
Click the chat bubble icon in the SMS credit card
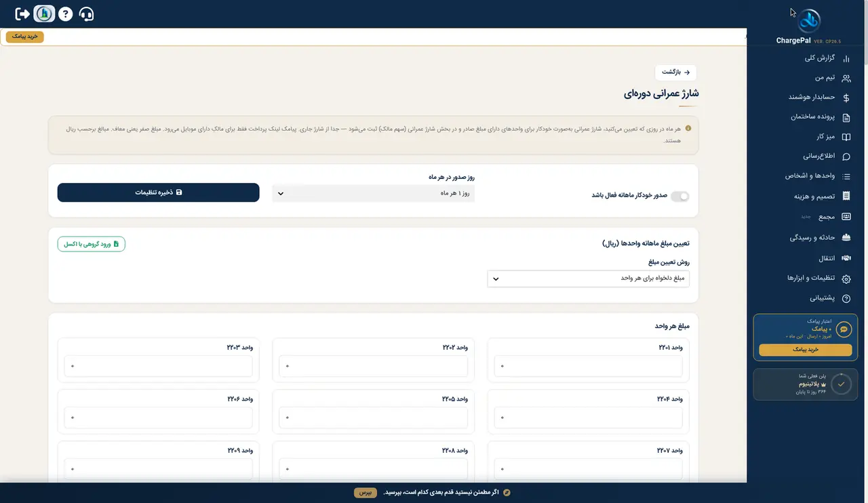[x=844, y=329]
